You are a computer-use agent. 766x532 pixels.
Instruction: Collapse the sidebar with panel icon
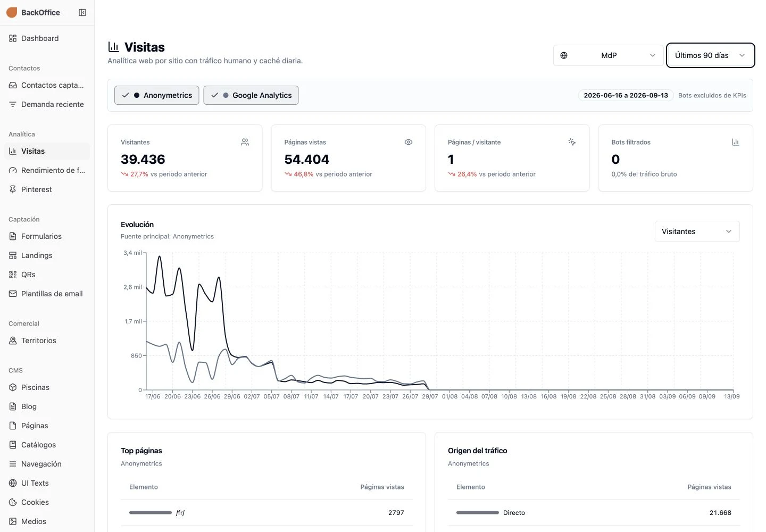tap(82, 12)
